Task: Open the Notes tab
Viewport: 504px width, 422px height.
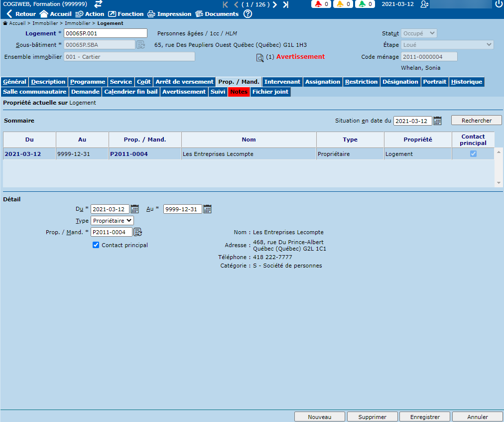Action: [x=239, y=92]
